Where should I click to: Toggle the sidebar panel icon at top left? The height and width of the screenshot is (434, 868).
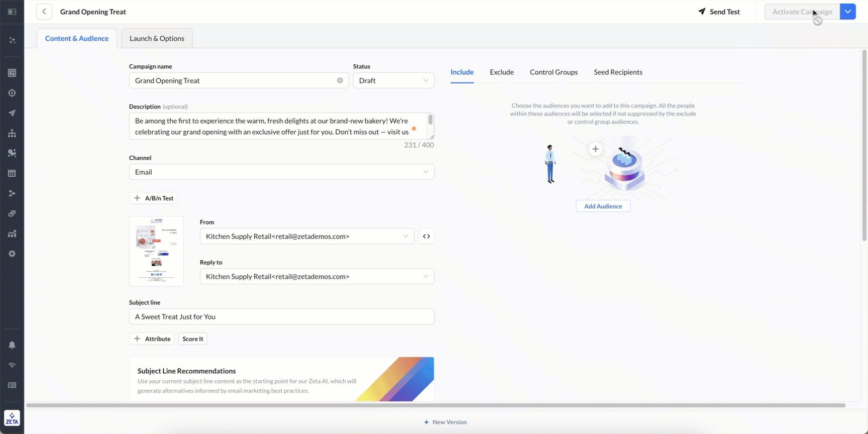12,12
